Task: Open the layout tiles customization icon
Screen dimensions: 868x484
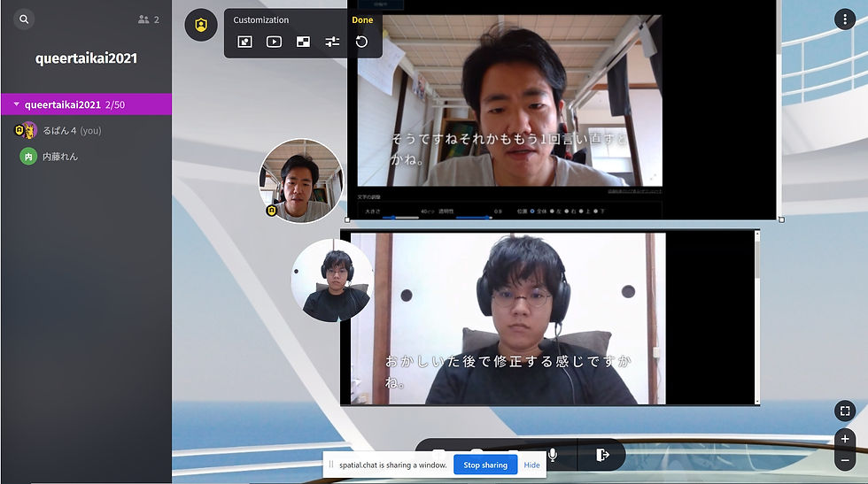Action: (x=303, y=42)
